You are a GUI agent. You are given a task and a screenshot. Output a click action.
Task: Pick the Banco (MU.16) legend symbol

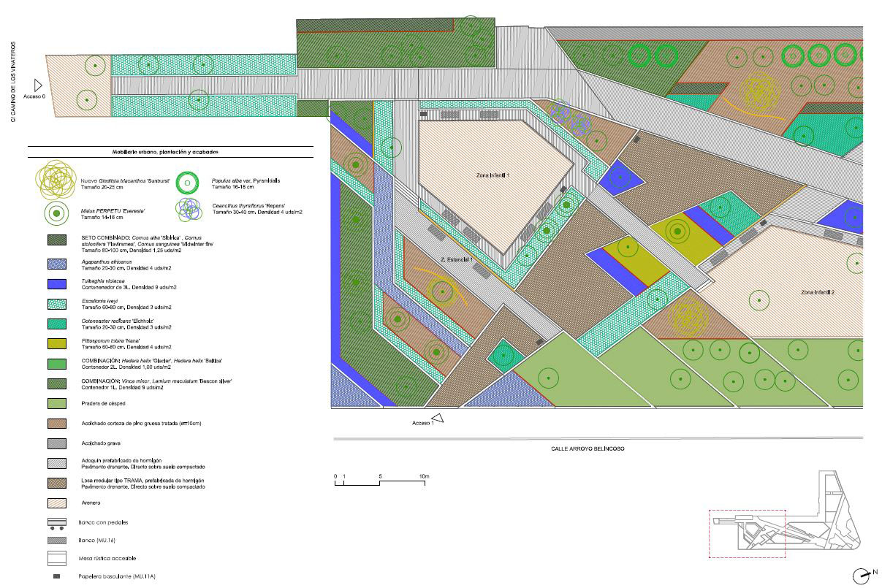click(57, 541)
